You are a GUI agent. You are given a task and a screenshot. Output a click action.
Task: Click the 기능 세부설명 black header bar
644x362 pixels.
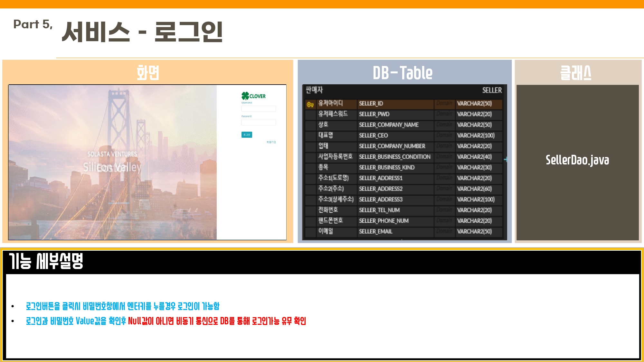[322, 262]
